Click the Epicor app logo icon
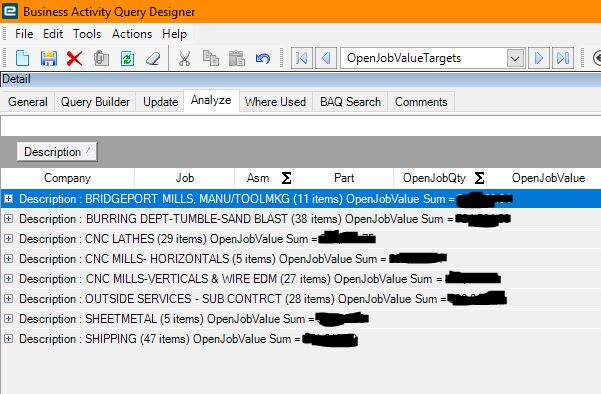The image size is (601, 394). [10, 11]
